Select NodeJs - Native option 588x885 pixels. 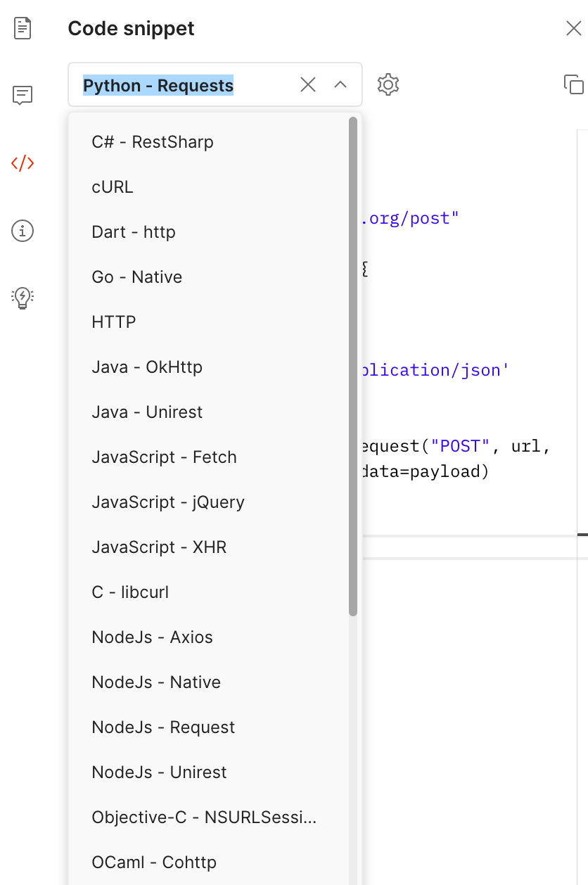[209, 682]
